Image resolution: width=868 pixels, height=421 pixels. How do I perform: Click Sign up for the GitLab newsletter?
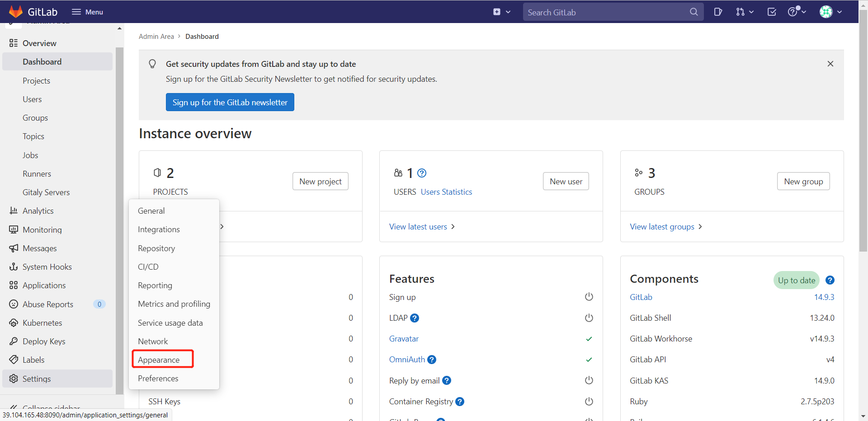230,102
